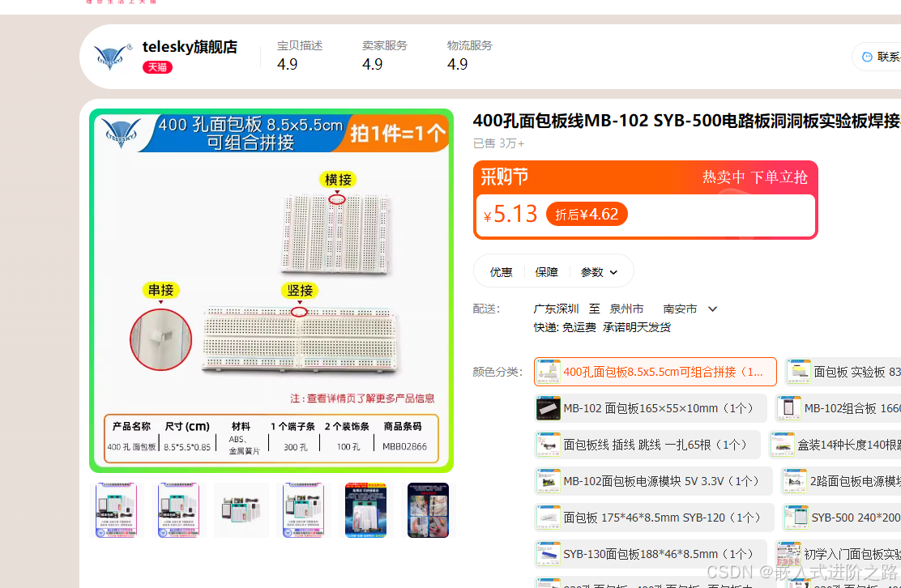This screenshot has height=588, width=901.
Task: Click the 卖家服务 4.9 rating
Action: click(384, 55)
